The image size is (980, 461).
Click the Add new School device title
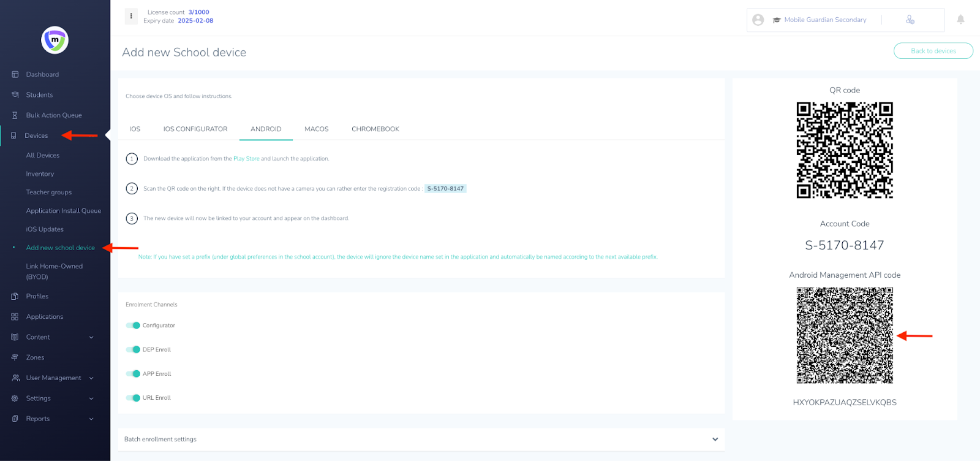pyautogui.click(x=184, y=52)
